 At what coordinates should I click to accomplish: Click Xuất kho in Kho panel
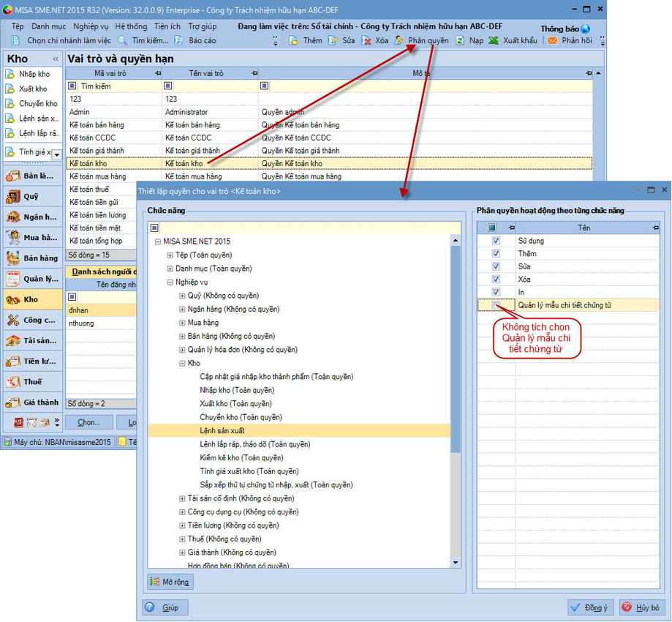[x=33, y=89]
